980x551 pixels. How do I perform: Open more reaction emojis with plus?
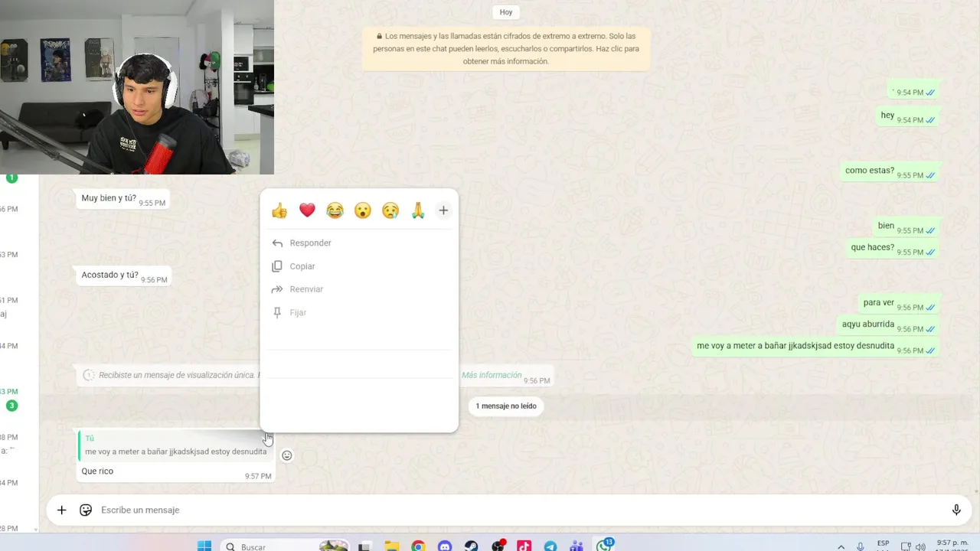pos(443,210)
